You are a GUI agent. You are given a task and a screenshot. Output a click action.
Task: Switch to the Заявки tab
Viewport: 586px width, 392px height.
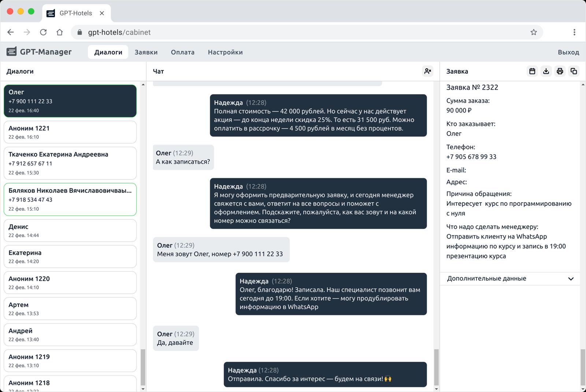tap(146, 52)
